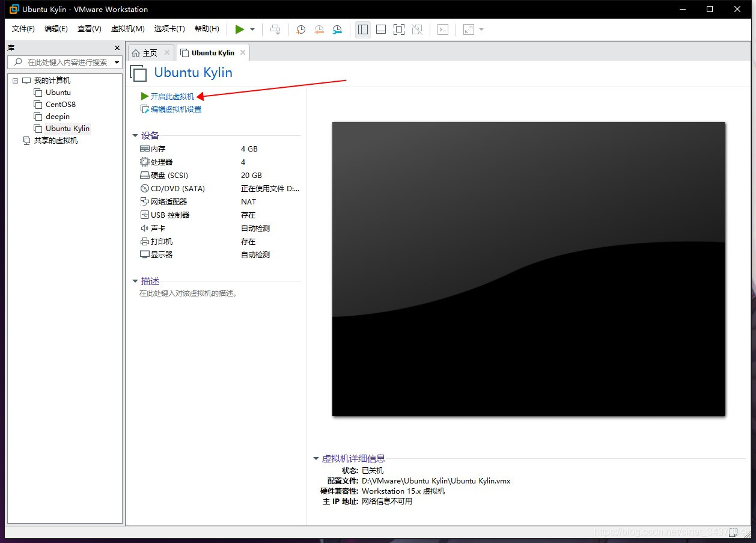Image resolution: width=756 pixels, height=543 pixels.
Task: Click the config file path Ubuntu Kylin.vmx
Action: pos(436,481)
